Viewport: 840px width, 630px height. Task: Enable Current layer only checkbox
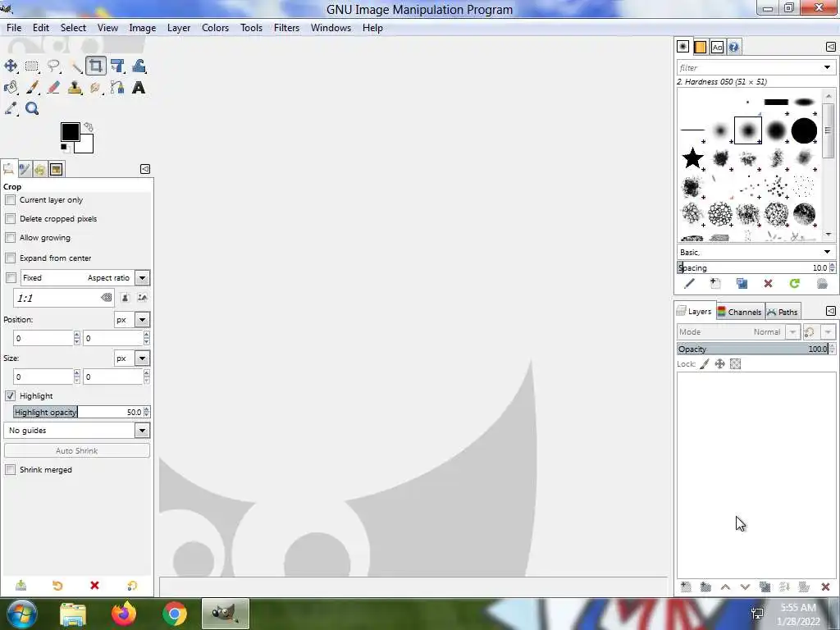click(10, 200)
